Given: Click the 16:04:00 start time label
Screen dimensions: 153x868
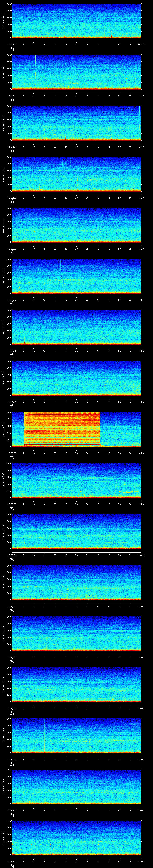Looking at the screenshot, I should (x=12, y=300).
